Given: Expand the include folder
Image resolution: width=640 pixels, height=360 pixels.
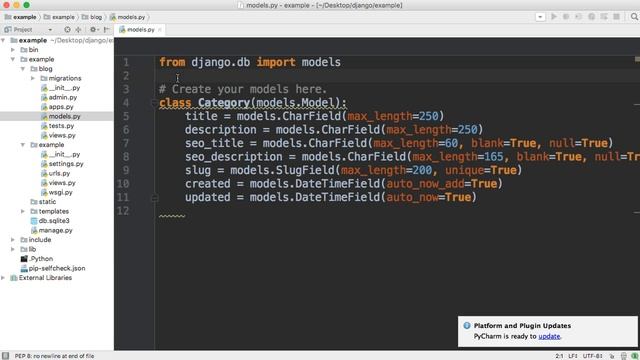Looking at the screenshot, I should (13, 240).
